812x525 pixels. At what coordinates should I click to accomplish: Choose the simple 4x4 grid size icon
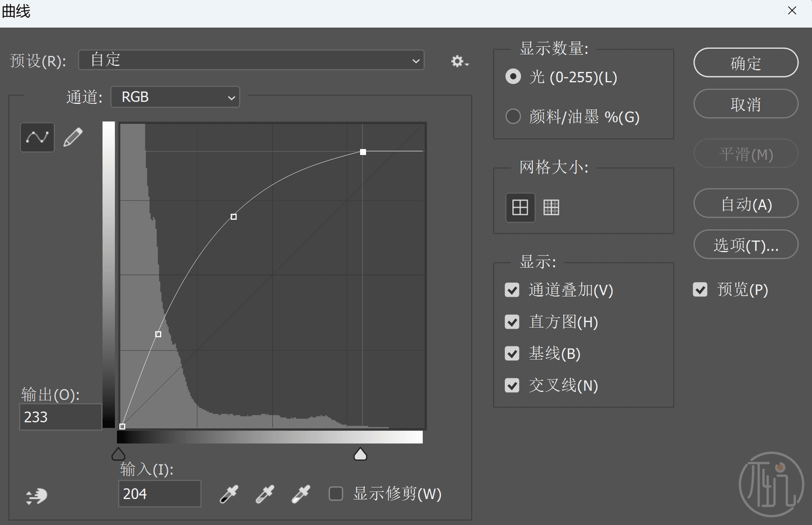(x=520, y=207)
